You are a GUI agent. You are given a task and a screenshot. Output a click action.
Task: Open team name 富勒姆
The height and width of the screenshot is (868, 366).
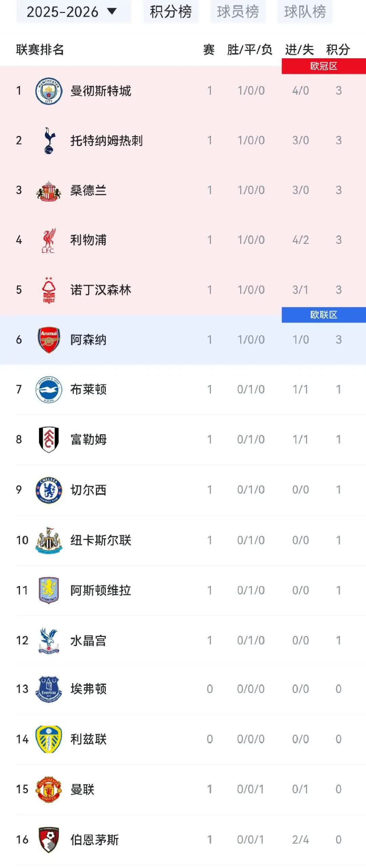(88, 440)
